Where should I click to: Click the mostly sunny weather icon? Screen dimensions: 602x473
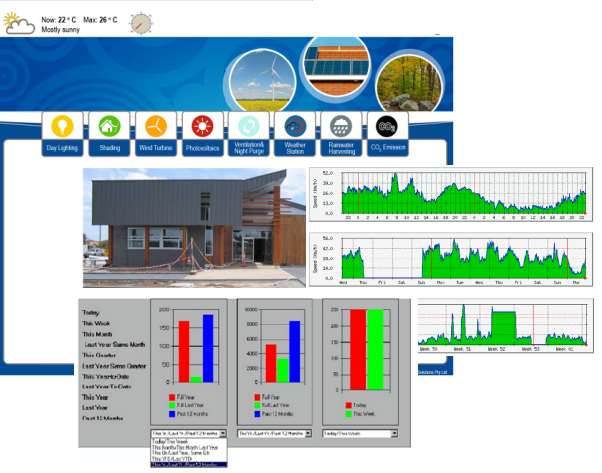point(18,24)
